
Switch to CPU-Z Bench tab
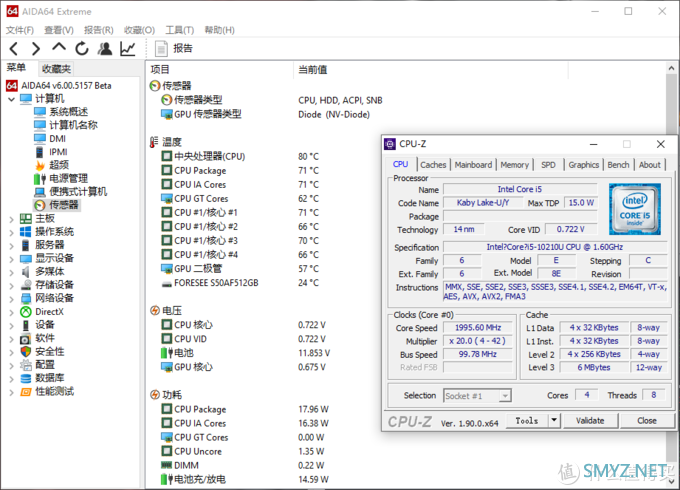618,165
